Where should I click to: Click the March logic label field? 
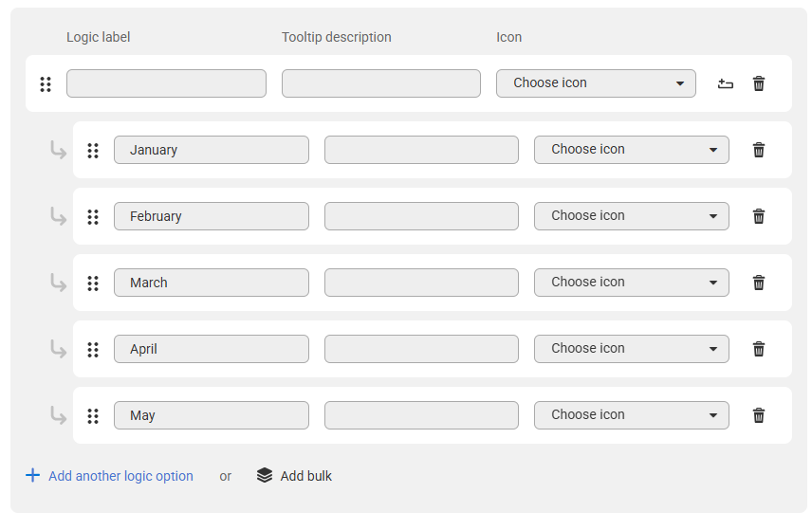pyautogui.click(x=212, y=283)
